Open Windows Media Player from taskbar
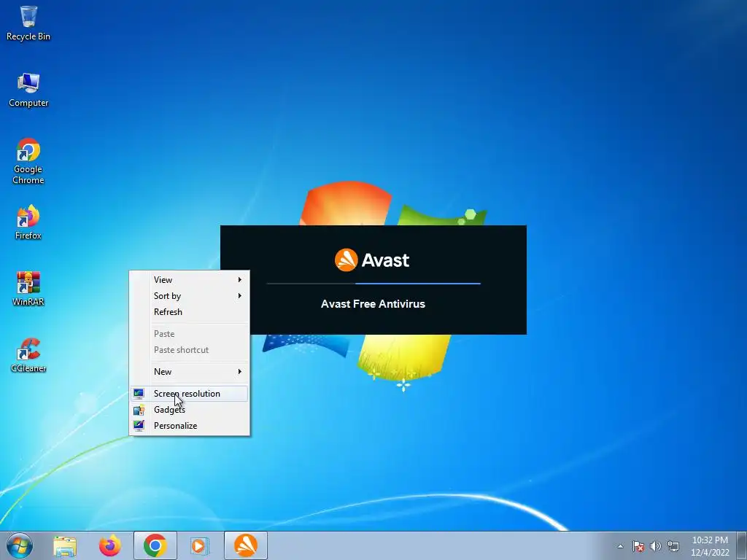 pyautogui.click(x=198, y=545)
